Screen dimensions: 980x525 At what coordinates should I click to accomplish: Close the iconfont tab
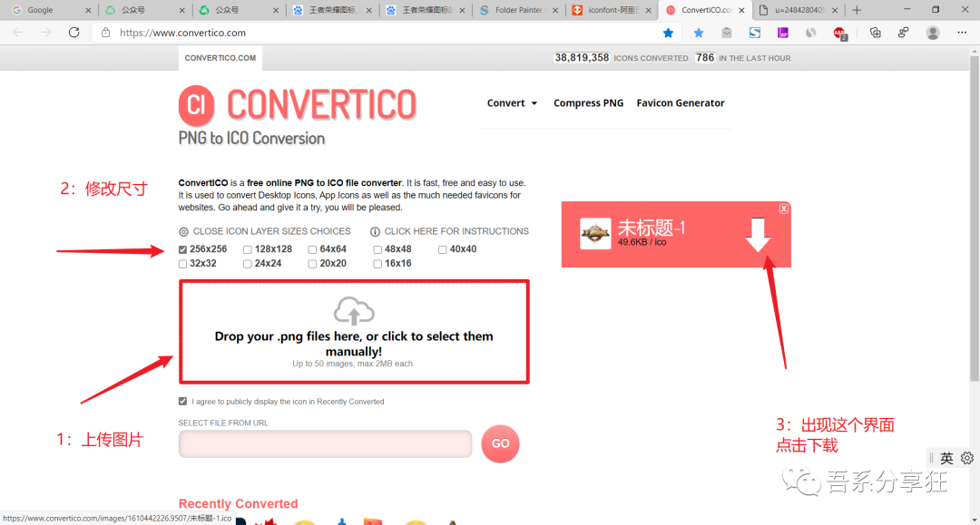click(648, 10)
